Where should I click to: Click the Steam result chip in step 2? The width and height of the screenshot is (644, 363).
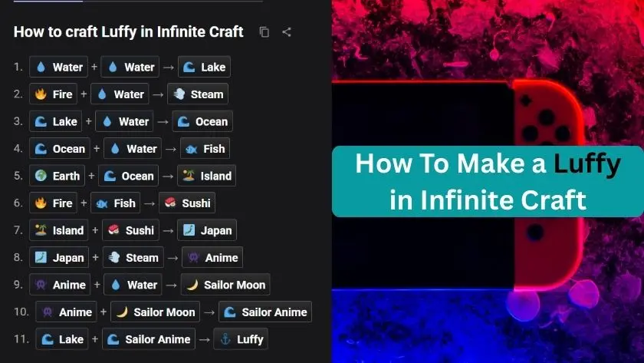(198, 94)
